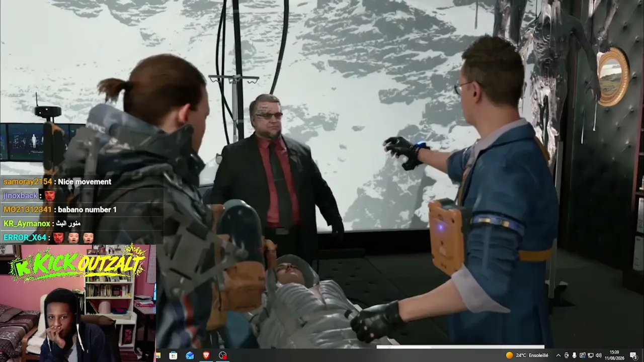
Task: Open the Microsoft Store taskbar icon
Action: [x=173, y=355]
